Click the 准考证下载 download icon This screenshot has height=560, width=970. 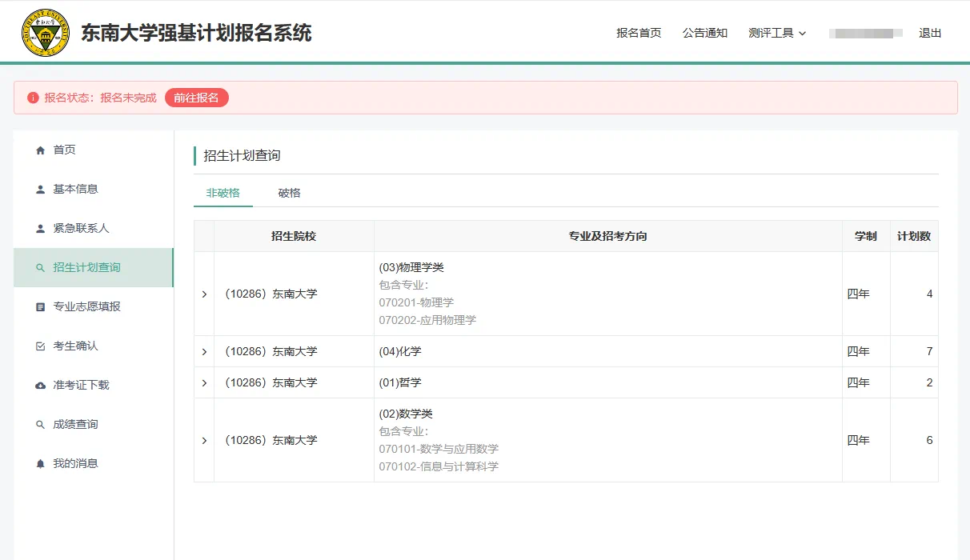point(40,385)
